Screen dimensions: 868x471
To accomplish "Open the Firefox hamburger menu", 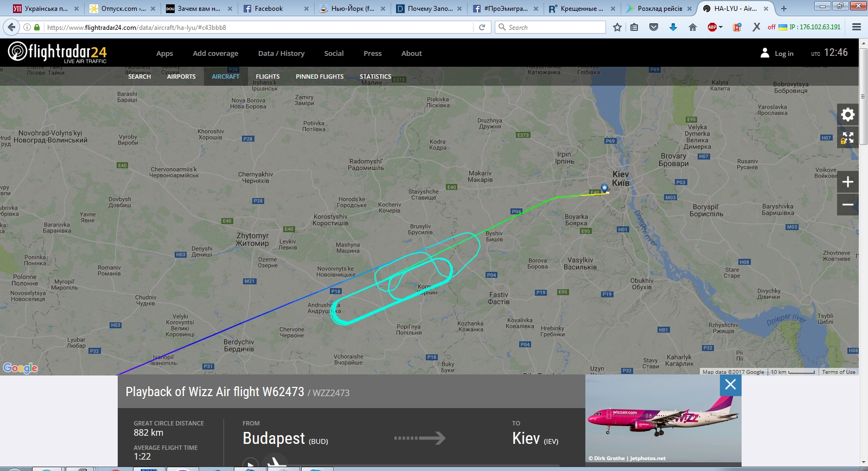I will (x=857, y=27).
